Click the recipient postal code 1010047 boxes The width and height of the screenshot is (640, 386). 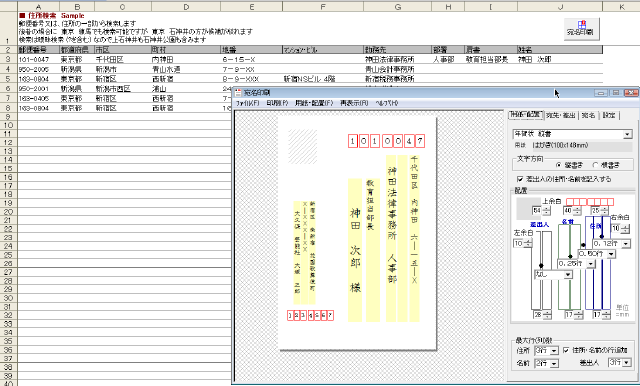[x=386, y=141]
